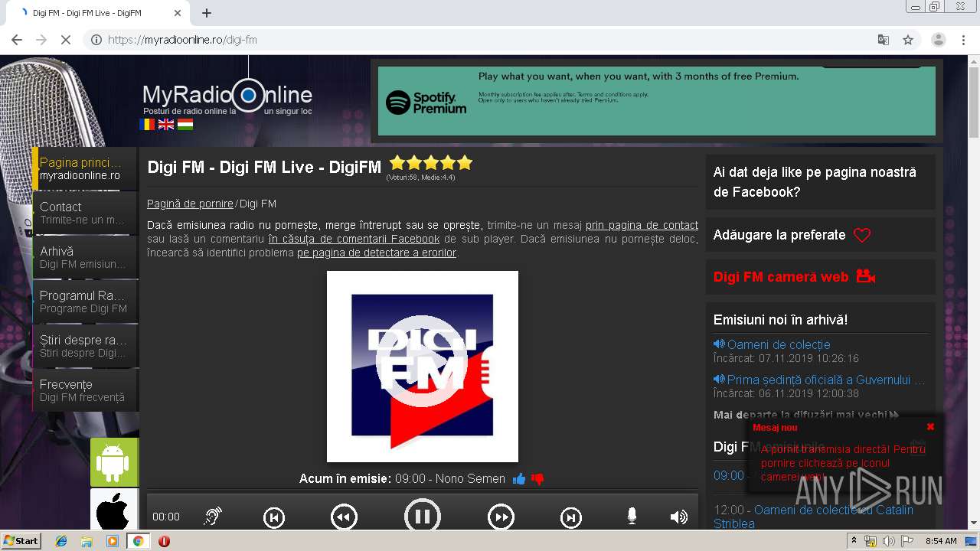The height and width of the screenshot is (551, 980).
Task: Open pe pagina de detectare a erorilor link
Action: (x=377, y=253)
